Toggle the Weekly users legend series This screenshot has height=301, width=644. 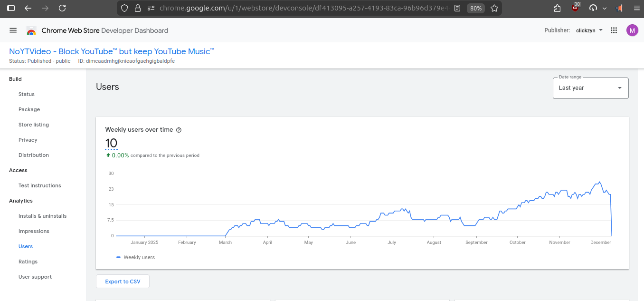[x=136, y=257]
